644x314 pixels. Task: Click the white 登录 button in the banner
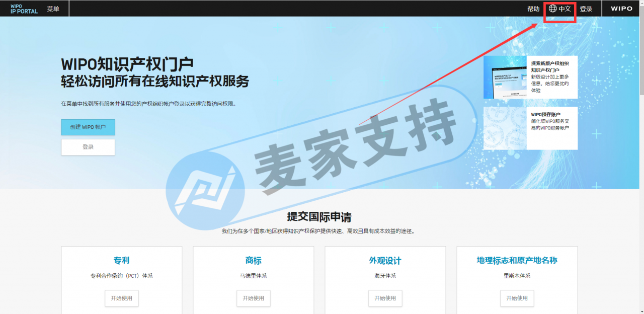tap(88, 147)
